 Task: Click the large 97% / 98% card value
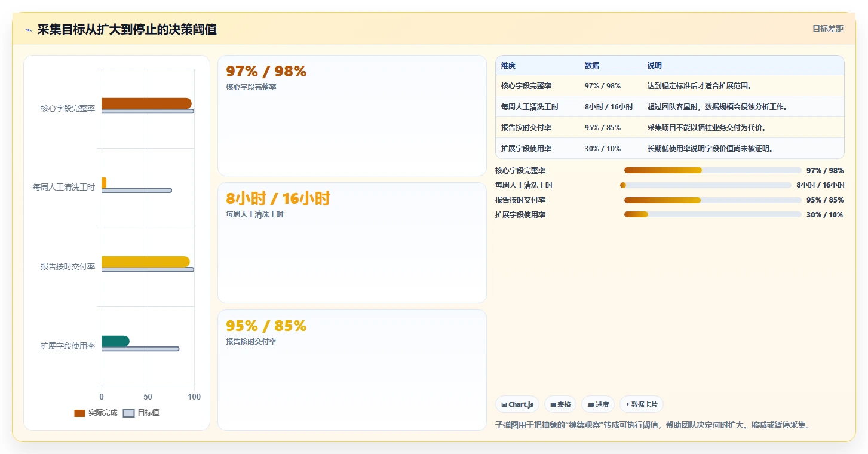266,71
